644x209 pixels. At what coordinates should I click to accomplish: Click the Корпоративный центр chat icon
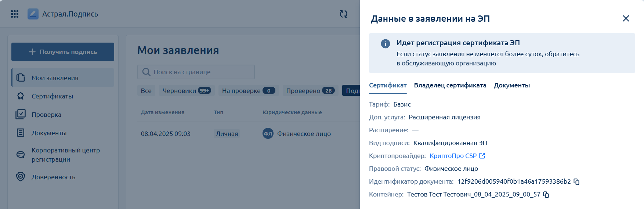(x=21, y=155)
